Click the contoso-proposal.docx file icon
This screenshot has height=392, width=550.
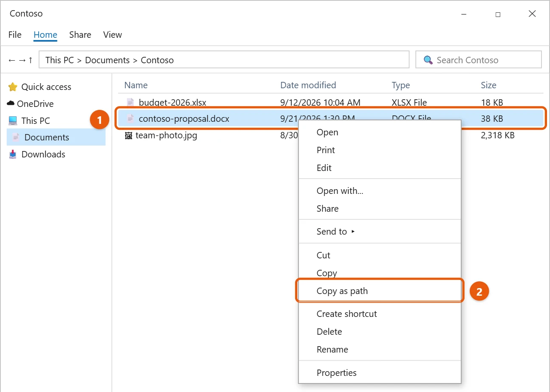[x=130, y=119]
